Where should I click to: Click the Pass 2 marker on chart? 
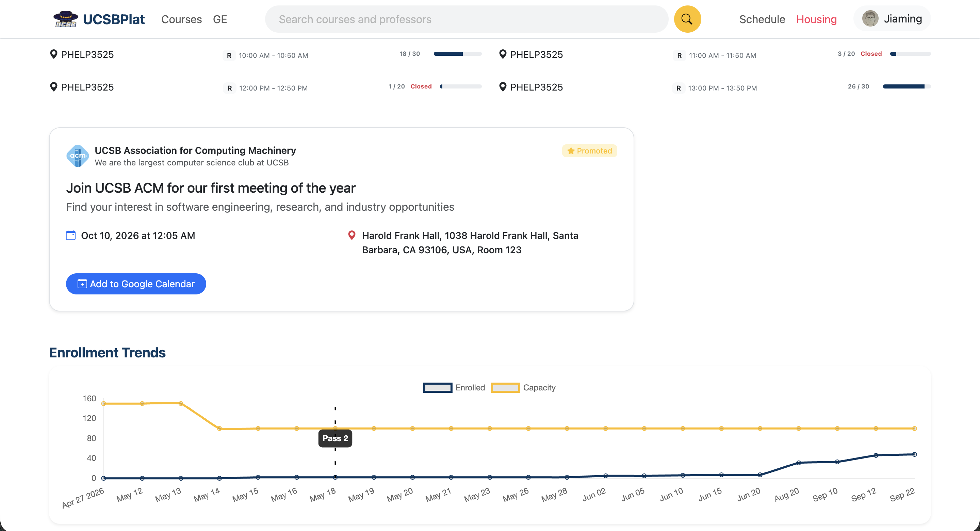coord(335,438)
